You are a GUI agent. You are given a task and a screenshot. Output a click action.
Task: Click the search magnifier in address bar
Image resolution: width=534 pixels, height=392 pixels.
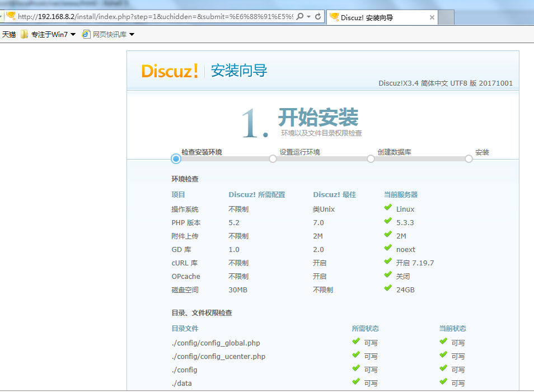(299, 16)
